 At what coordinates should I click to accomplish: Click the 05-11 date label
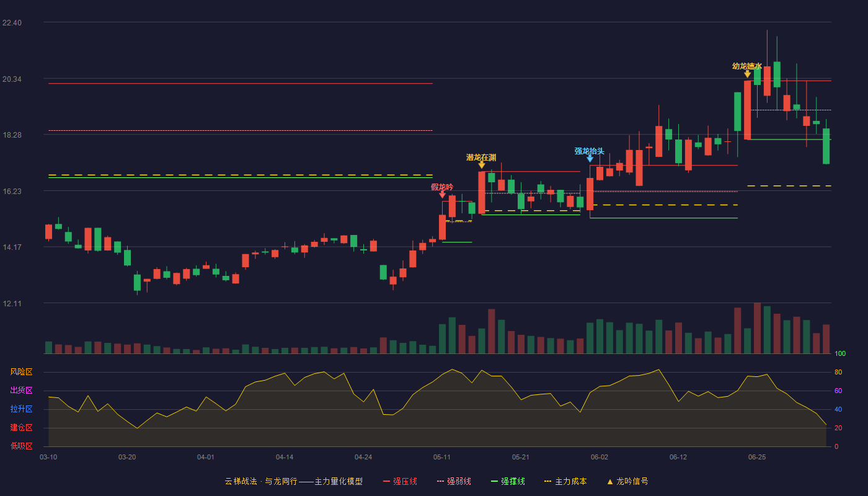442,457
